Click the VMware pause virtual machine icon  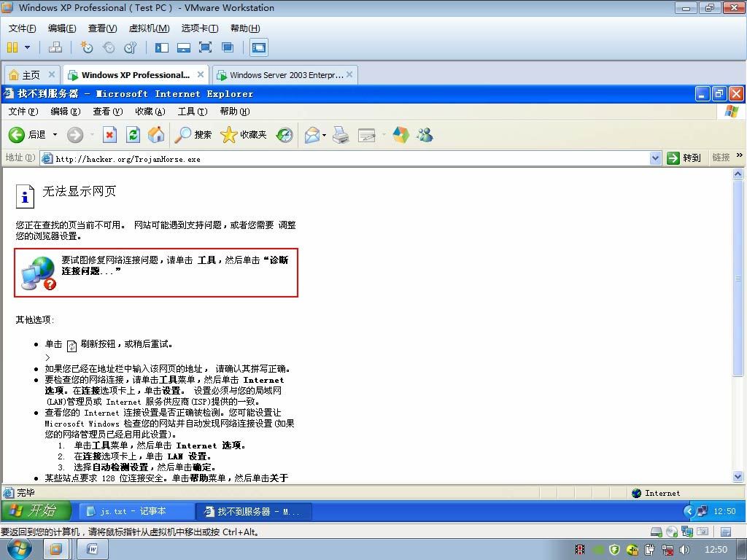[12, 47]
